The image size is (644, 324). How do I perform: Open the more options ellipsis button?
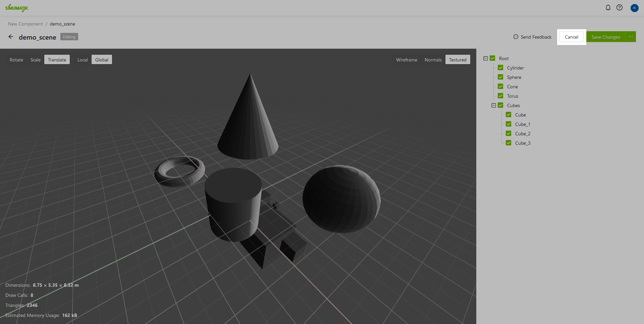(x=631, y=37)
